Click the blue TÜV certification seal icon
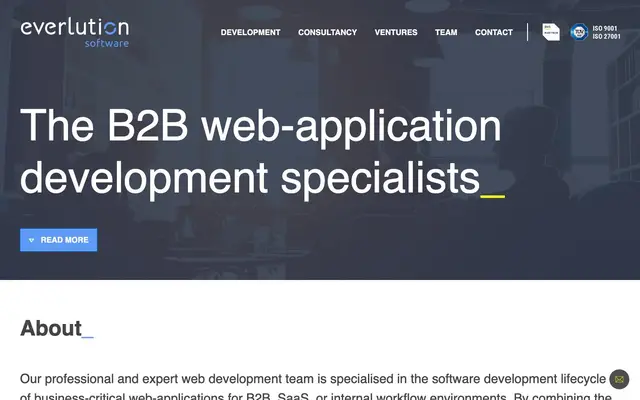The width and height of the screenshot is (640, 400). [x=579, y=32]
